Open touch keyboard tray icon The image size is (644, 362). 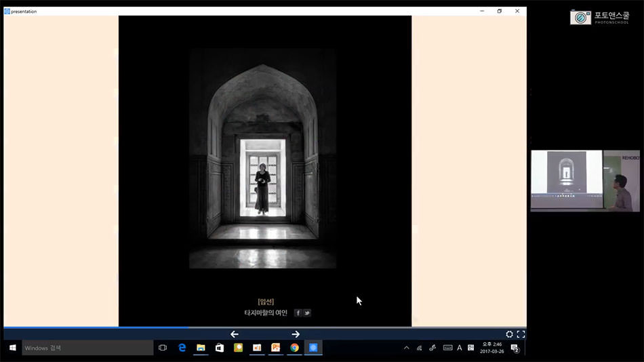(x=447, y=348)
